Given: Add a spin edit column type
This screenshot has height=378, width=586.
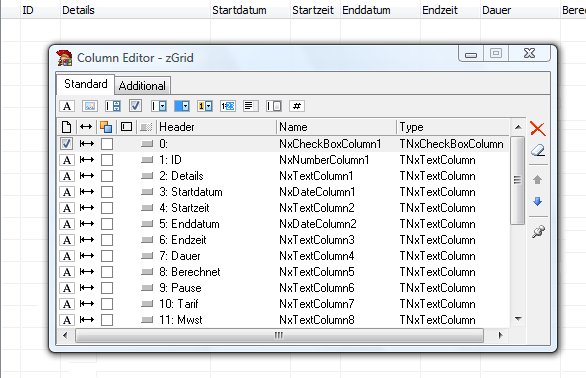Looking at the screenshot, I should [x=112, y=106].
